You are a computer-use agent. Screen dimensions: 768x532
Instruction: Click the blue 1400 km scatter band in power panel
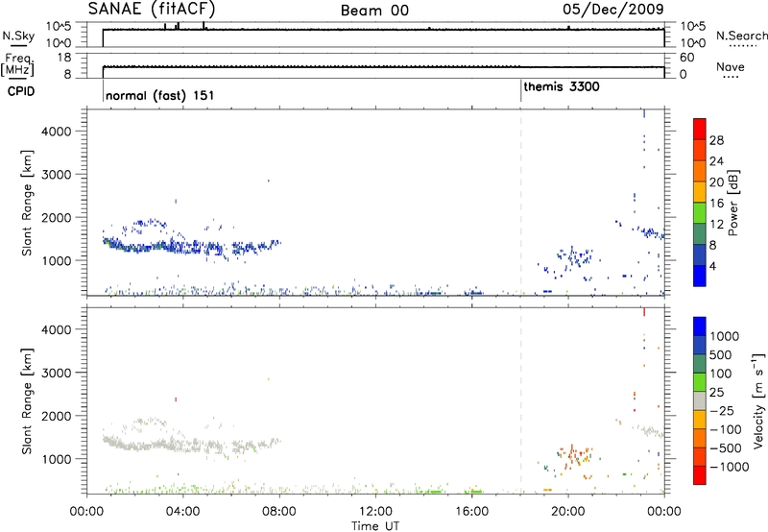point(191,246)
